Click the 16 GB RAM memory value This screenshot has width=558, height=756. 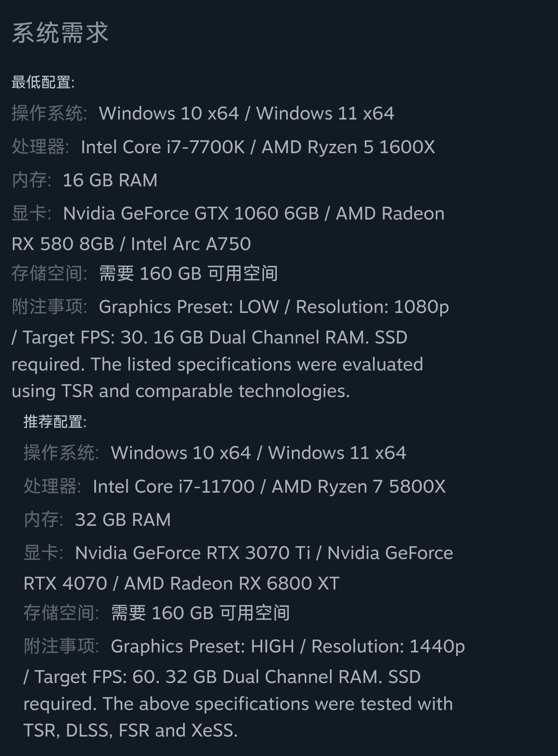(x=110, y=180)
